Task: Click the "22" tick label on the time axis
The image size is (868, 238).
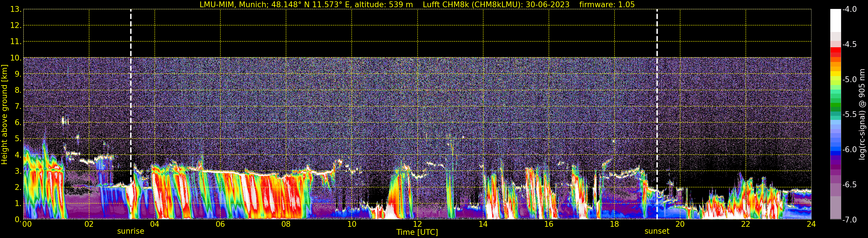Action: point(746,224)
